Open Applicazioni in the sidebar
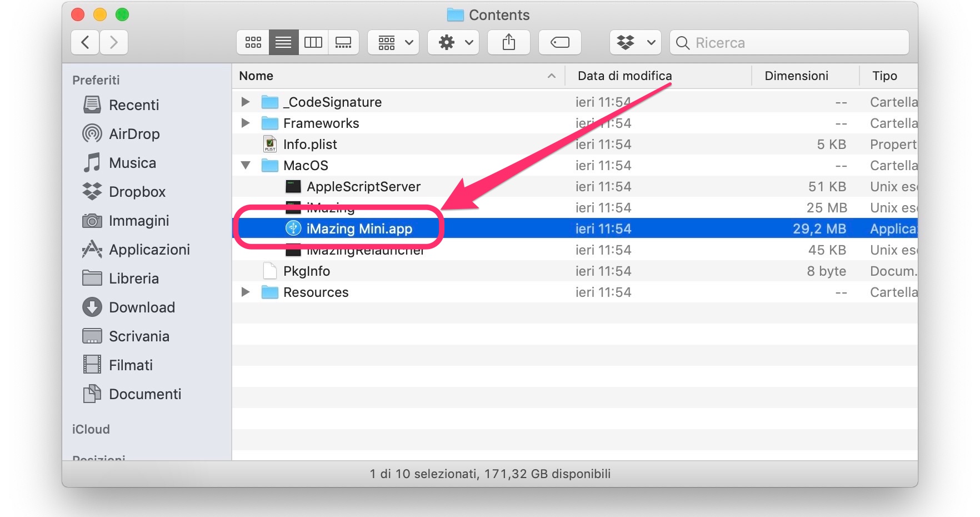The image size is (980, 517). tap(149, 250)
